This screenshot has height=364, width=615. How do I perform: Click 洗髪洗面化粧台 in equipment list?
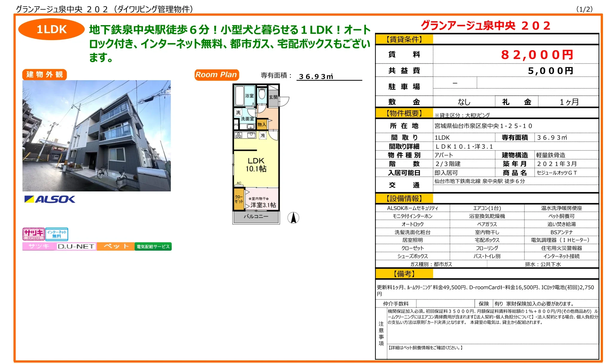click(x=412, y=232)
